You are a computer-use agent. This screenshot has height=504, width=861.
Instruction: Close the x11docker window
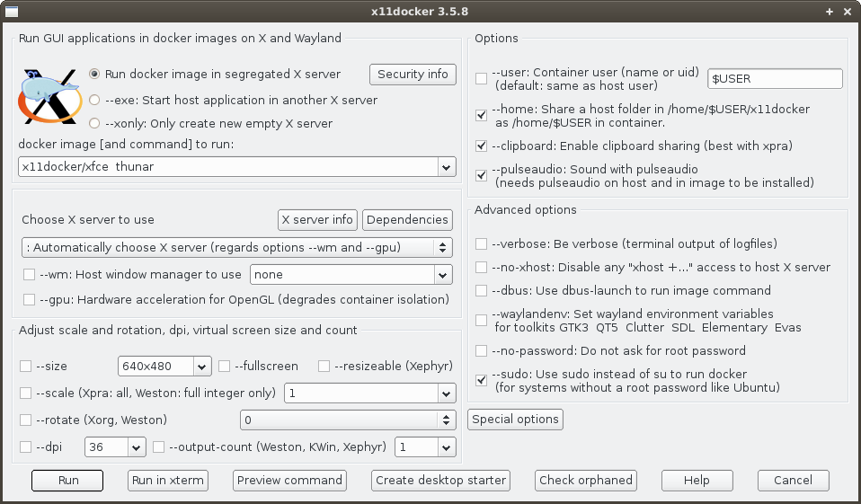(x=848, y=12)
